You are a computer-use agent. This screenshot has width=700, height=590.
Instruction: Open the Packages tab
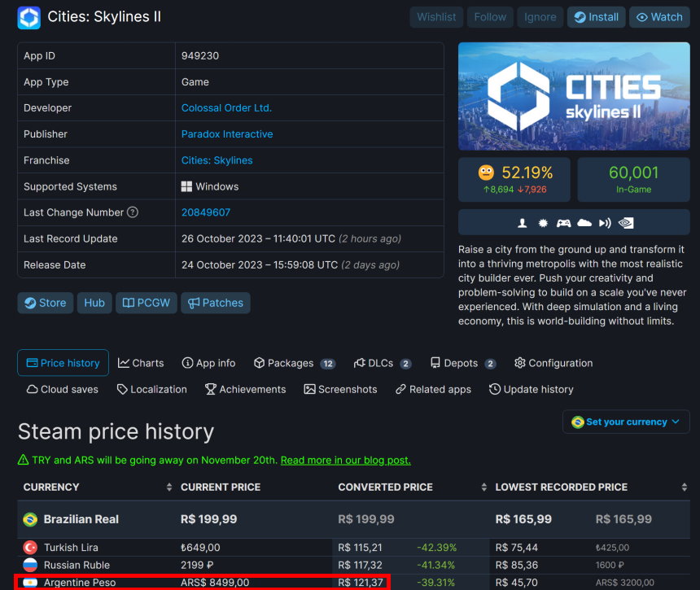coord(294,363)
